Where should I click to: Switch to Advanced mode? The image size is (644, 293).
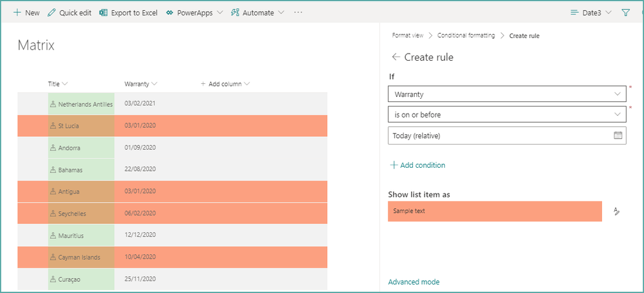414,282
